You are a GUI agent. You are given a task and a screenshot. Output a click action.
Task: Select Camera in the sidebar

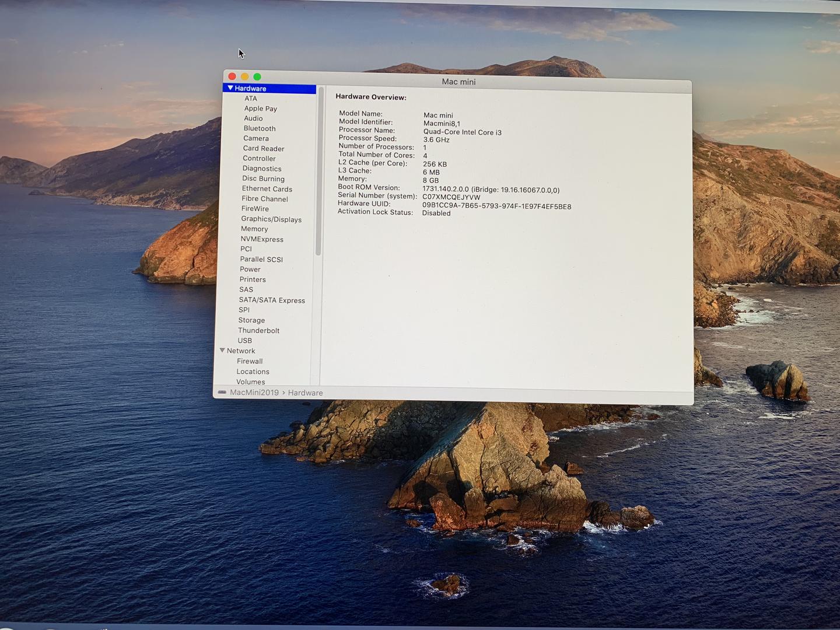point(256,138)
